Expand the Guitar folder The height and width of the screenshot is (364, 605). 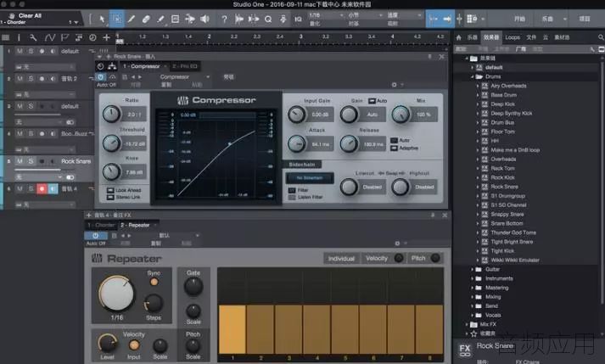472,269
